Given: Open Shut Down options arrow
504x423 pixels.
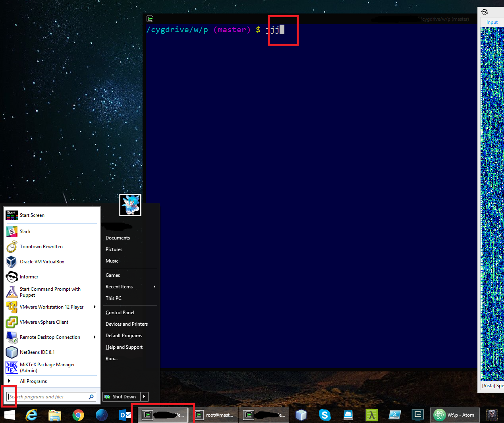Looking at the screenshot, I should pyautogui.click(x=144, y=397).
